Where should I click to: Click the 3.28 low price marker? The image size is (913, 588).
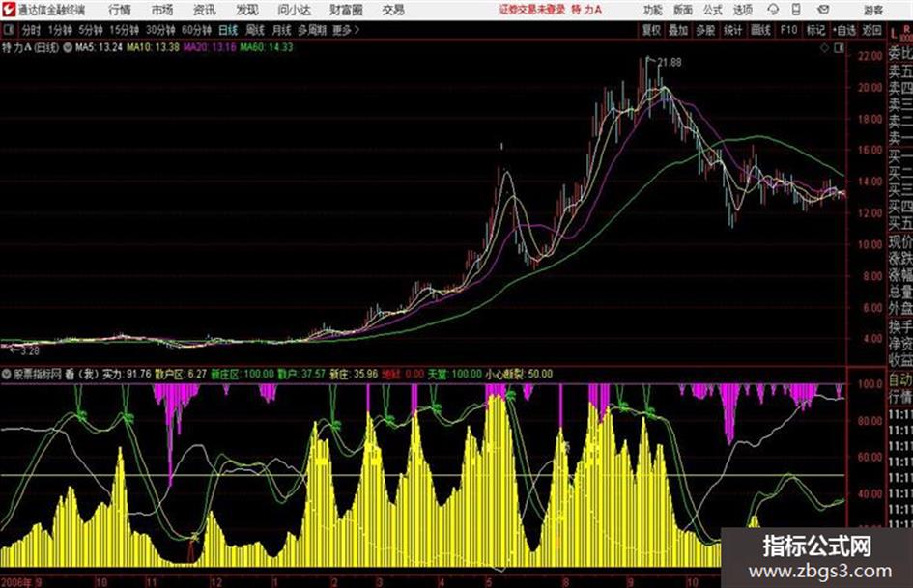pos(30,351)
